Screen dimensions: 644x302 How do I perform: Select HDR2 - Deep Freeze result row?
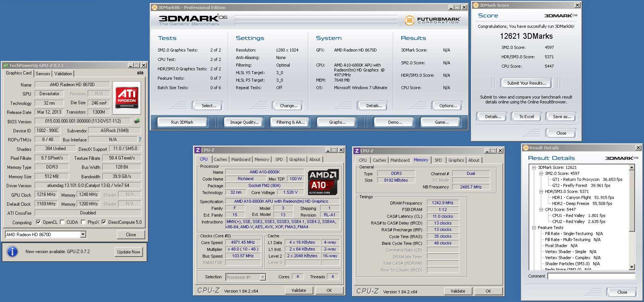pos(582,203)
